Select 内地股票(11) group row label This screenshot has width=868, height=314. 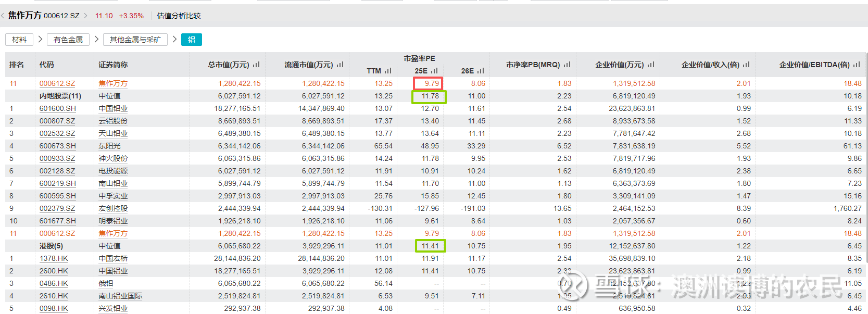(x=60, y=96)
